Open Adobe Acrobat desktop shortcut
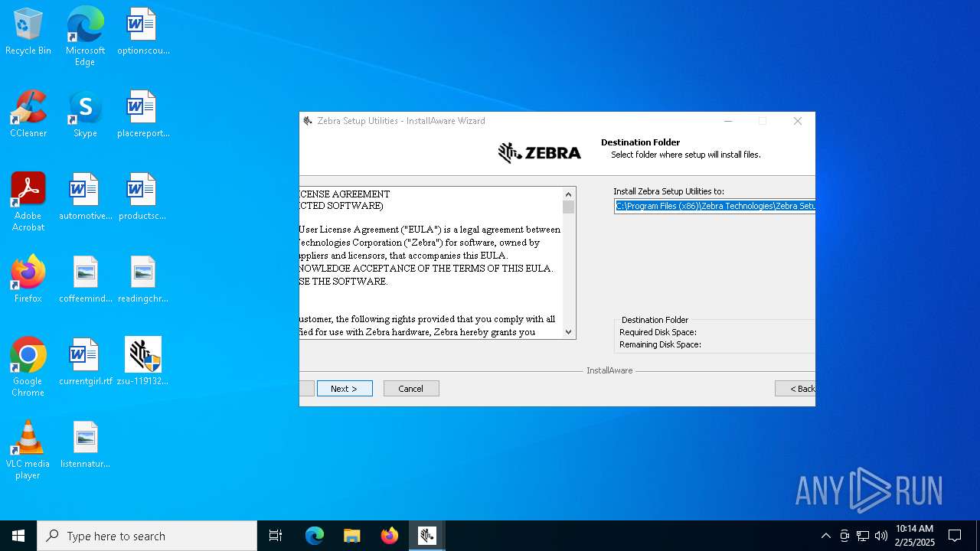Viewport: 980px width, 551px height. pyautogui.click(x=28, y=202)
